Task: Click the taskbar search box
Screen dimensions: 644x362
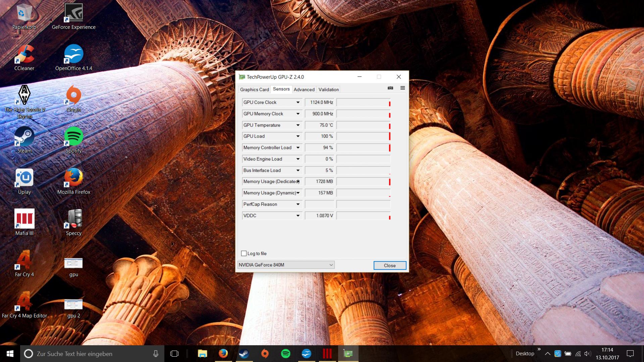Action: [92, 354]
